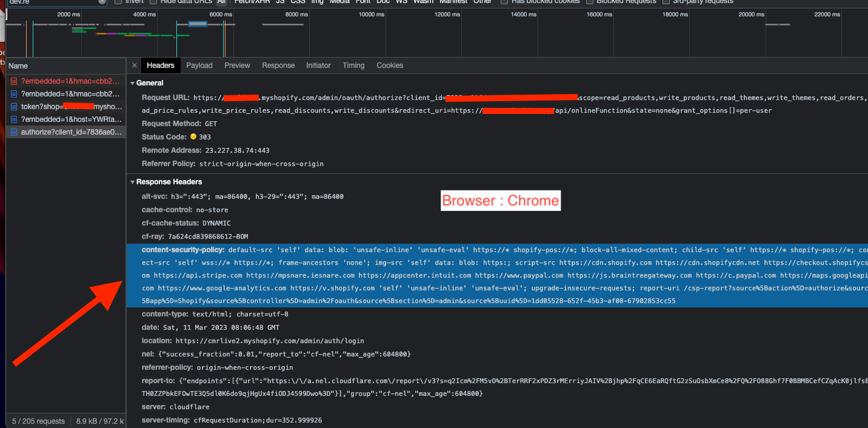The height and width of the screenshot is (428, 868).
Task: Click the 20000 ms timeline marker
Action: point(751,14)
